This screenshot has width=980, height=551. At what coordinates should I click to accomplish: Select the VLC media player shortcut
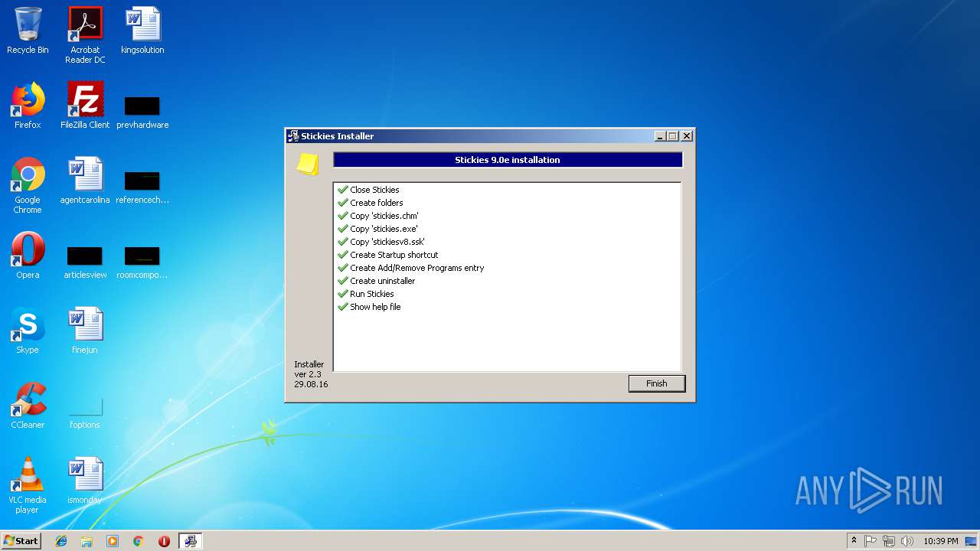[28, 485]
